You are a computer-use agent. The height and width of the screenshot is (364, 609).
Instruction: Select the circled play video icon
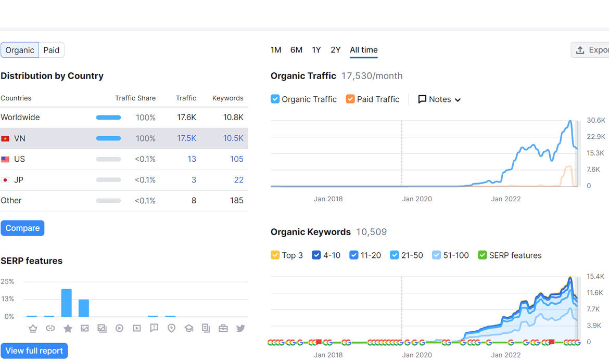coord(119,328)
